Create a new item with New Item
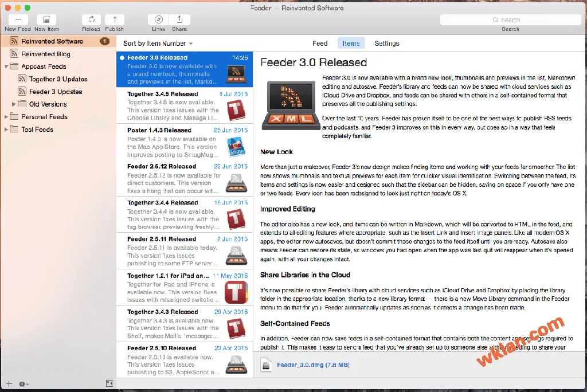 (46, 19)
